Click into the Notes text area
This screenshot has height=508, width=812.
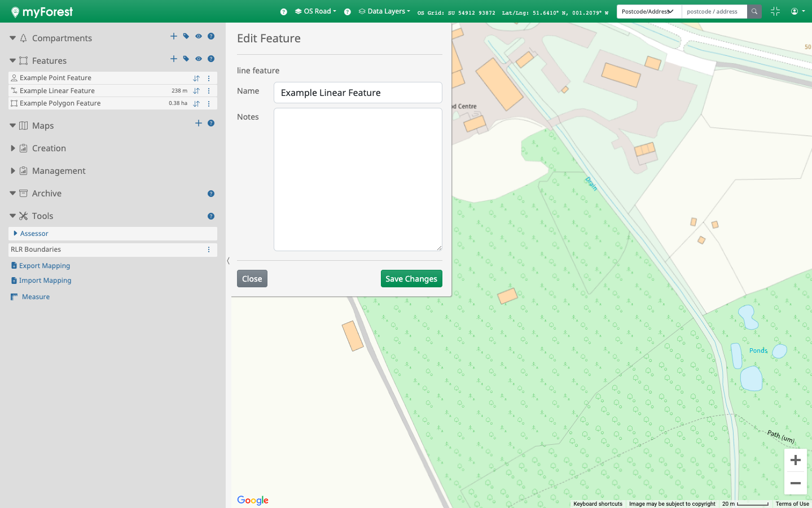(x=358, y=179)
